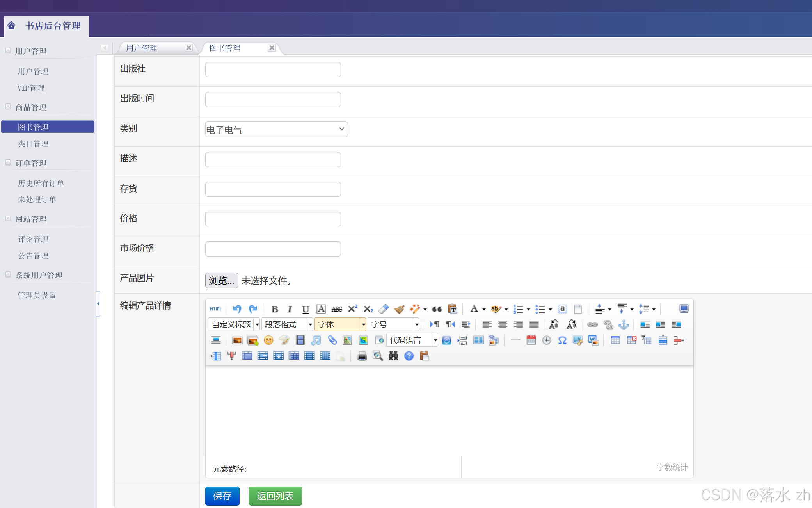Screen dimensions: 812x508
Task: Toggle italic text formatting
Action: pyautogui.click(x=290, y=309)
